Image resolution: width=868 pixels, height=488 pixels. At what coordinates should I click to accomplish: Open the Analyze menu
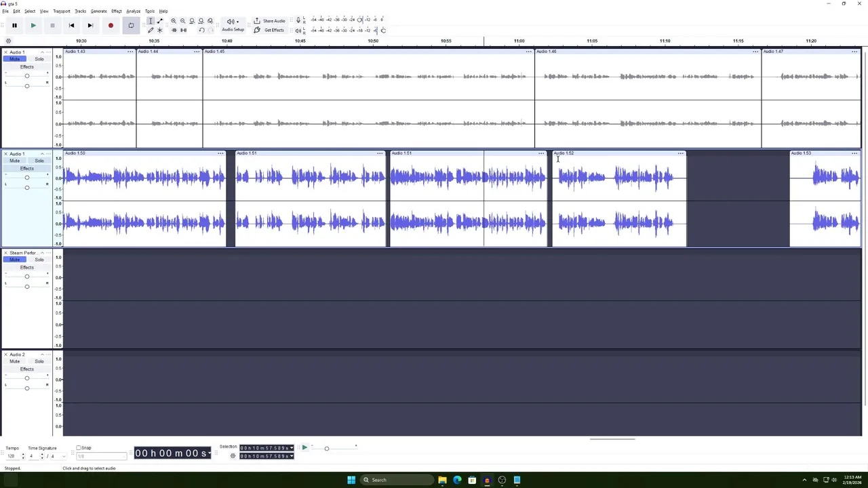pyautogui.click(x=133, y=12)
